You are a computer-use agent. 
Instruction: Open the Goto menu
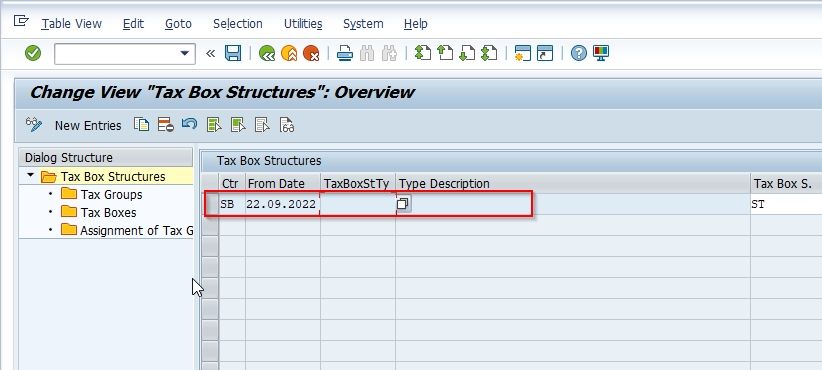click(x=178, y=24)
